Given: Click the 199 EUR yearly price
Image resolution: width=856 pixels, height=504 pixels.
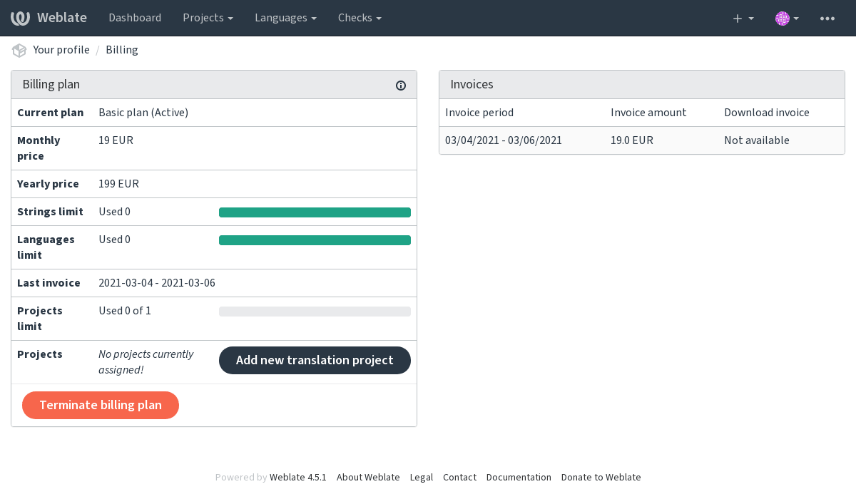Looking at the screenshot, I should tap(118, 184).
